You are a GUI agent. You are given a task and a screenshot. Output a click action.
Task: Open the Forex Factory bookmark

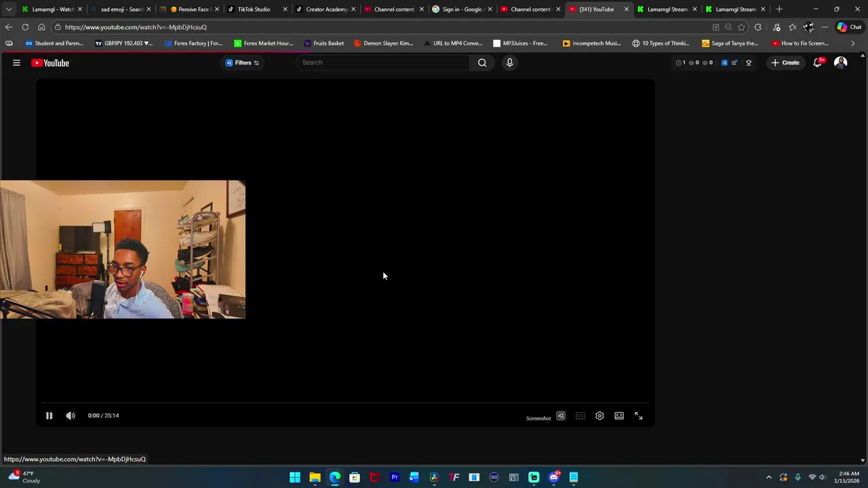pyautogui.click(x=193, y=43)
